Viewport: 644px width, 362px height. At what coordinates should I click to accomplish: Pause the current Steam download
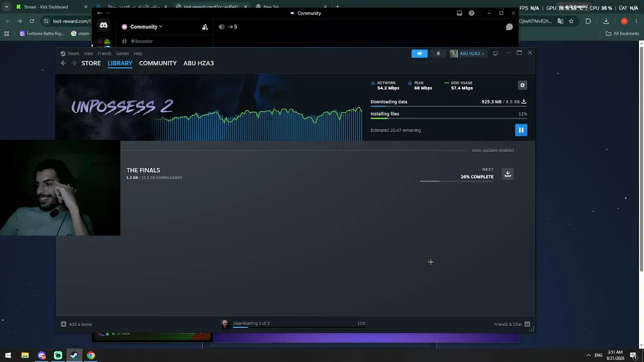[x=521, y=130]
